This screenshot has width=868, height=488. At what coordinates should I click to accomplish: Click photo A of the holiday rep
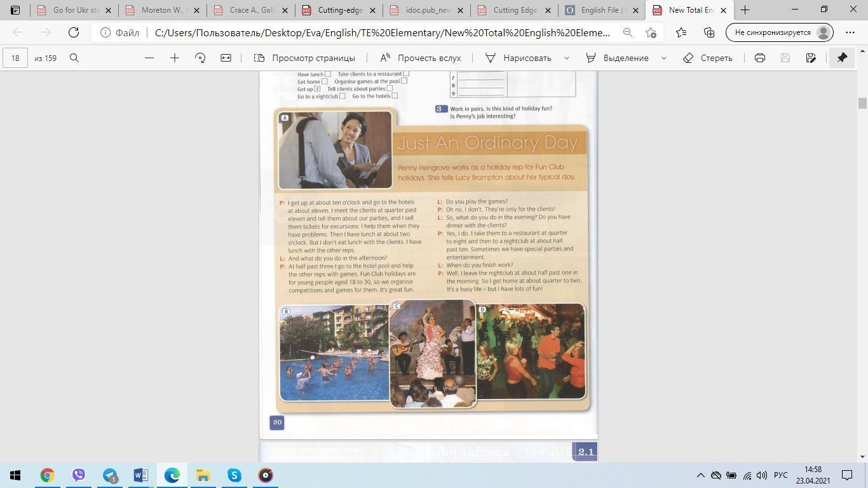tap(335, 150)
